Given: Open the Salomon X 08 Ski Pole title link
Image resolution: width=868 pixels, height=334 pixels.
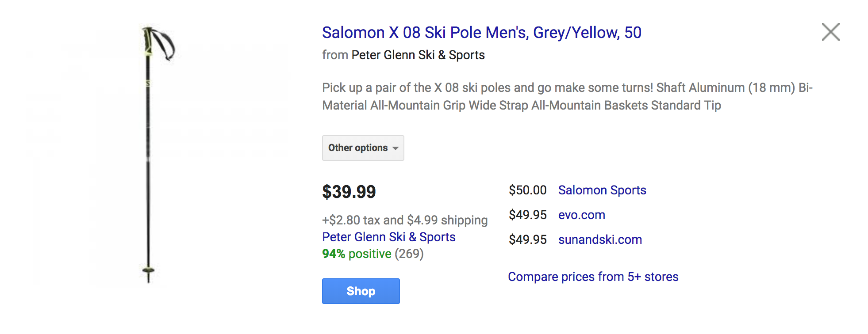Looking at the screenshot, I should (x=481, y=33).
